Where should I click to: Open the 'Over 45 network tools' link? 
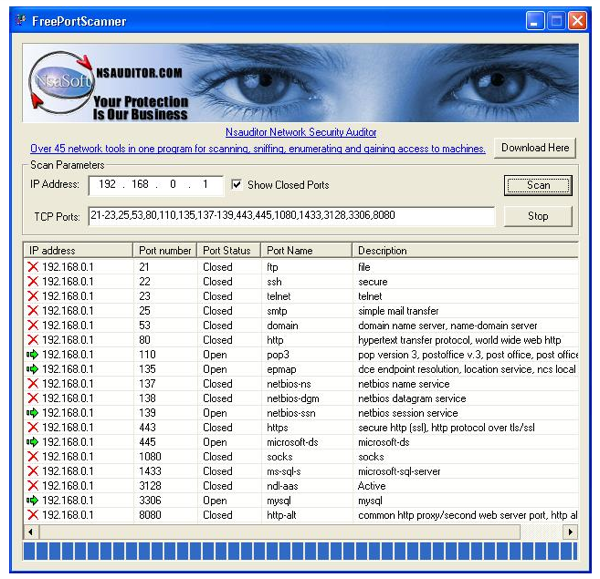tap(258, 148)
